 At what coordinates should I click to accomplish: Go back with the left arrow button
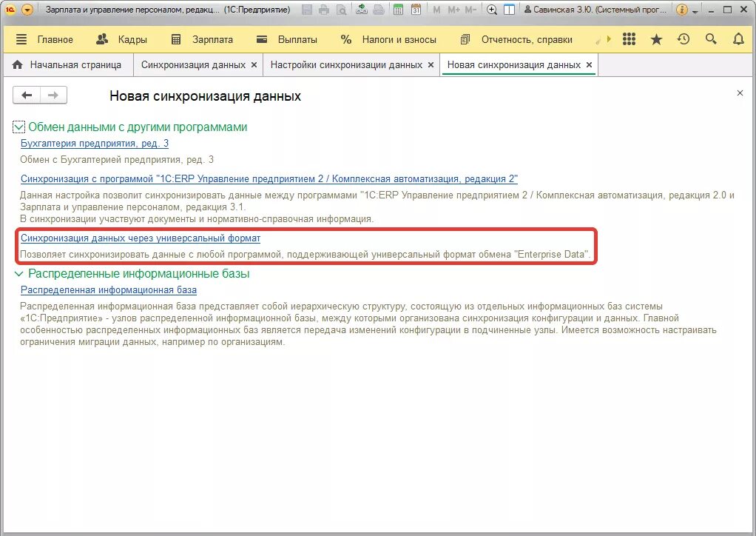click(27, 95)
